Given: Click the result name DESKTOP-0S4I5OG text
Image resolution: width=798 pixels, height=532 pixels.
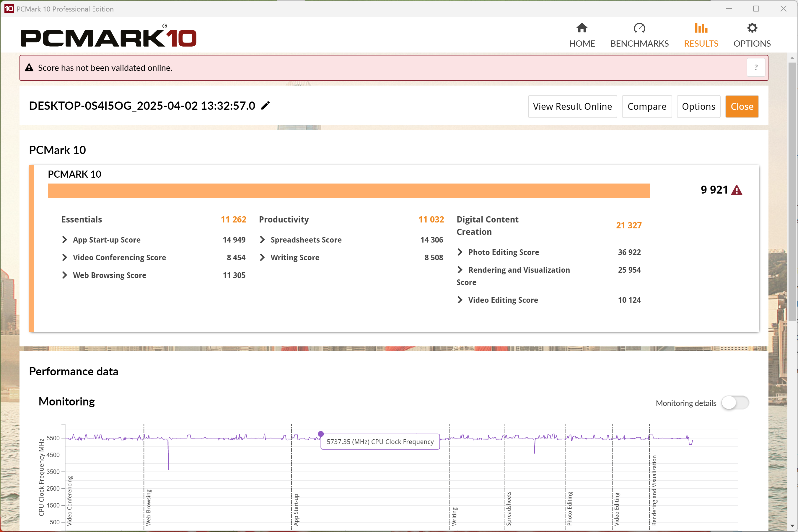Looking at the screenshot, I should [141, 106].
